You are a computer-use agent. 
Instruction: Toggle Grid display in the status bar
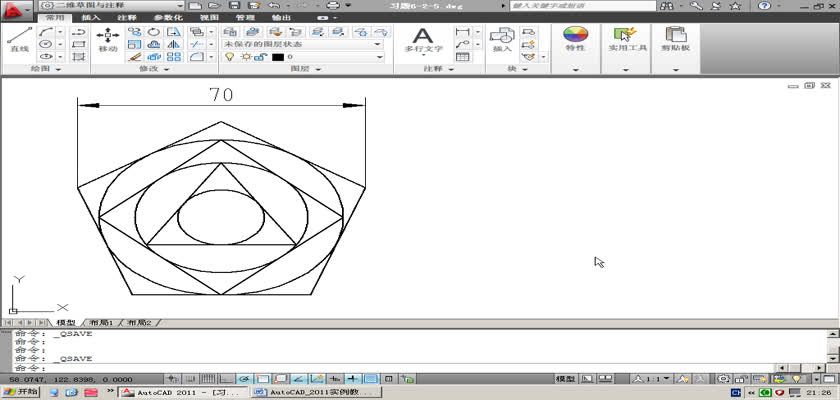[x=208, y=379]
